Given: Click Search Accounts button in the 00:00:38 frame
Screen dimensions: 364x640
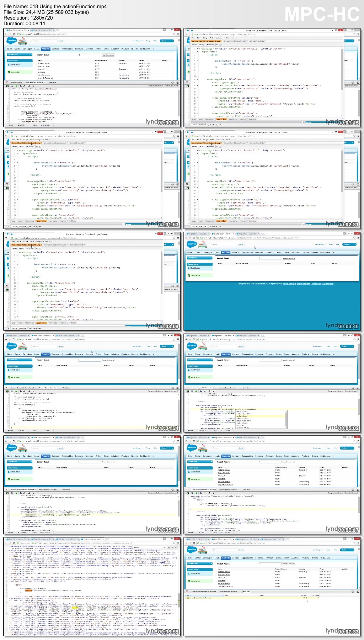Looking at the screenshot, I should point(108,55).
